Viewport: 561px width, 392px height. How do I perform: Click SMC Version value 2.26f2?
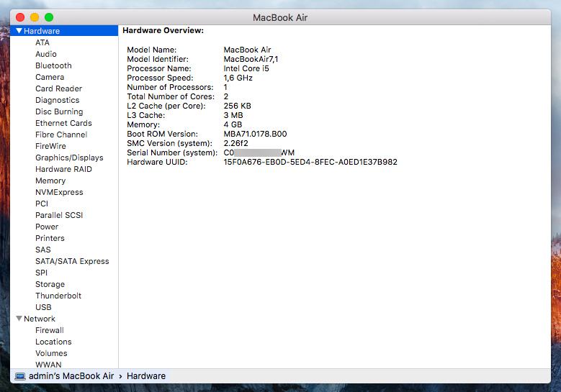click(235, 143)
